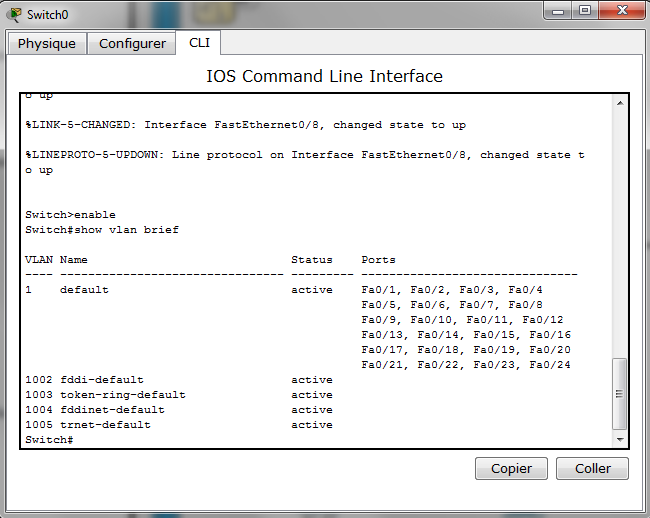
Task: Click the Switch0 window title icon
Action: click(15, 15)
